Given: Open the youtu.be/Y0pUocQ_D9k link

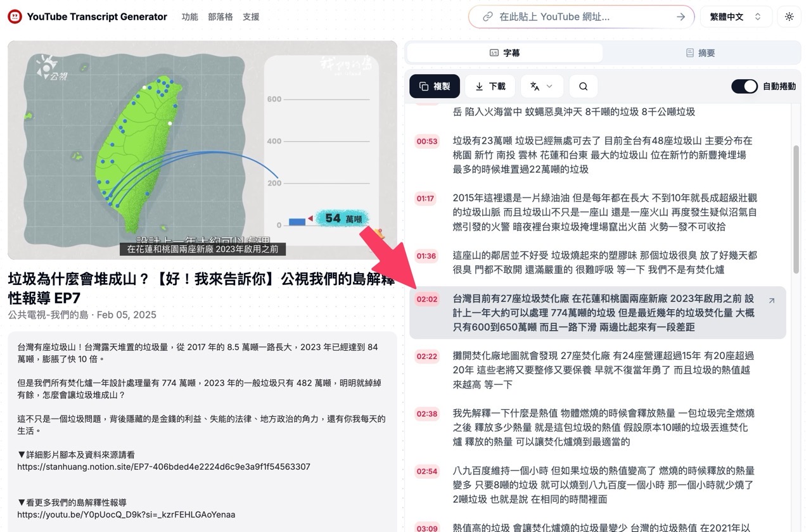Looking at the screenshot, I should 126,514.
